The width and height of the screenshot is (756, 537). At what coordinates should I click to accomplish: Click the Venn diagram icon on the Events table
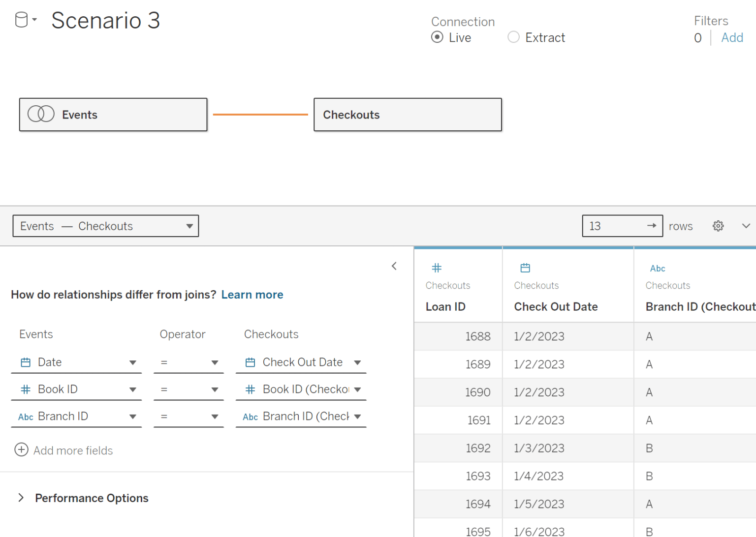pyautogui.click(x=41, y=114)
